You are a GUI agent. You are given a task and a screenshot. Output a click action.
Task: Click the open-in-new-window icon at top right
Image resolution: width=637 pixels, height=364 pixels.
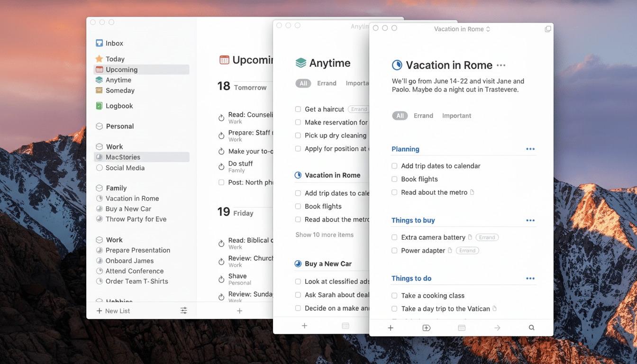click(x=548, y=28)
